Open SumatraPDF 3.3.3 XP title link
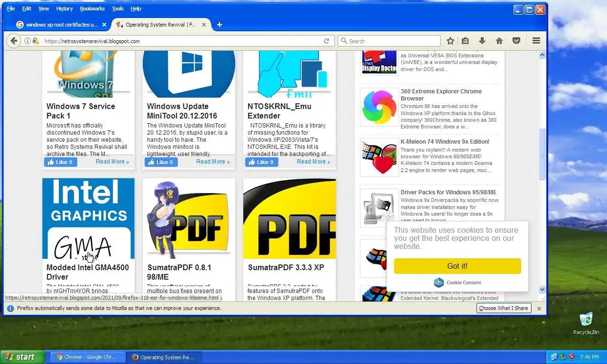The height and width of the screenshot is (364, 607). (x=286, y=267)
